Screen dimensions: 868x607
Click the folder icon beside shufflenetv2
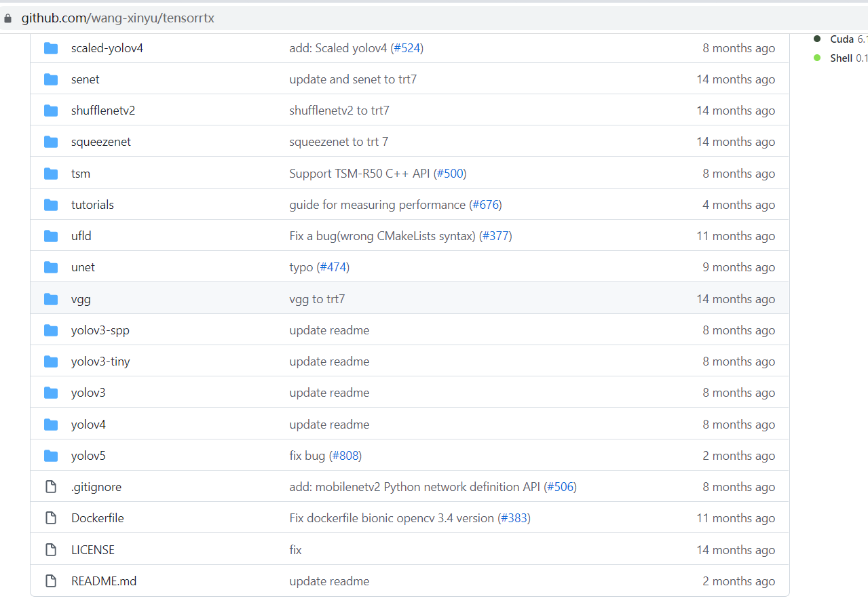pyautogui.click(x=51, y=111)
